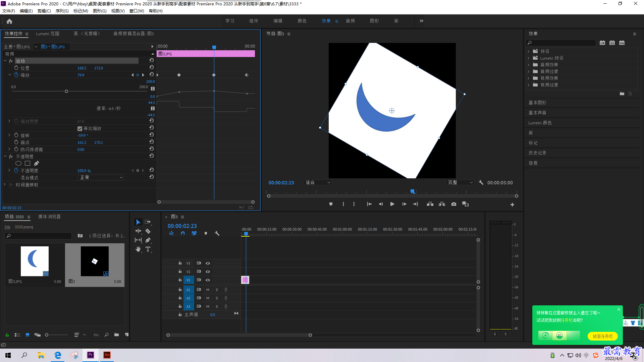Mute audio track A1
Image resolution: width=644 pixels, height=362 pixels.
(208, 290)
